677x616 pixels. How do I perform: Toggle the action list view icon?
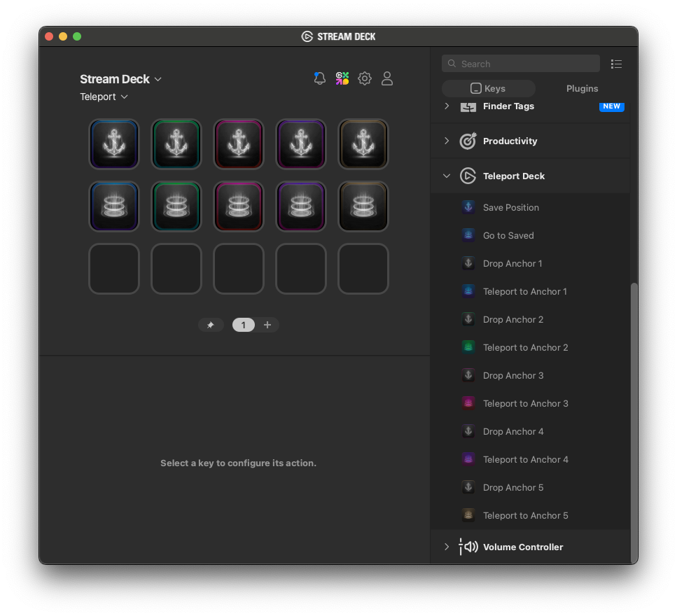pos(616,64)
